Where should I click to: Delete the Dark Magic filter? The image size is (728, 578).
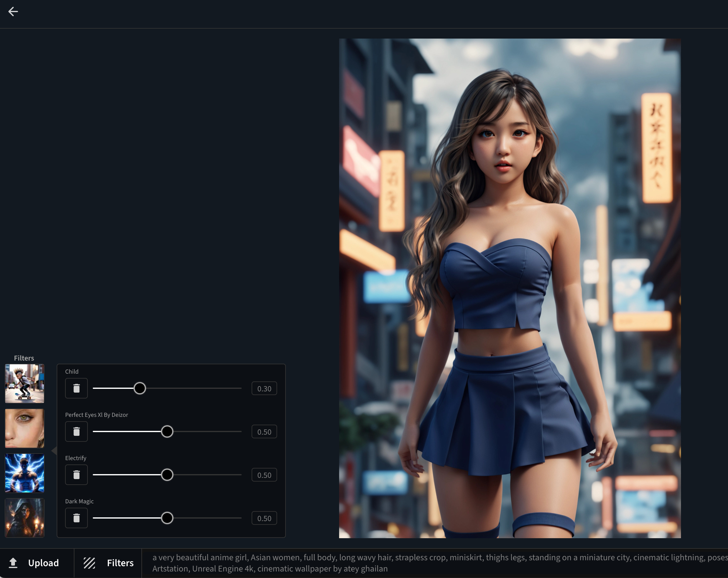click(76, 518)
